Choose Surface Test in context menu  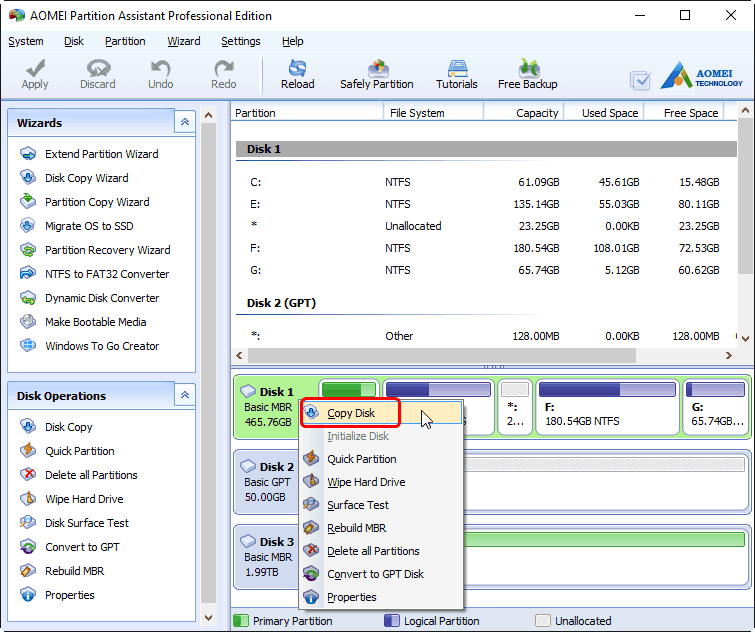381,505
